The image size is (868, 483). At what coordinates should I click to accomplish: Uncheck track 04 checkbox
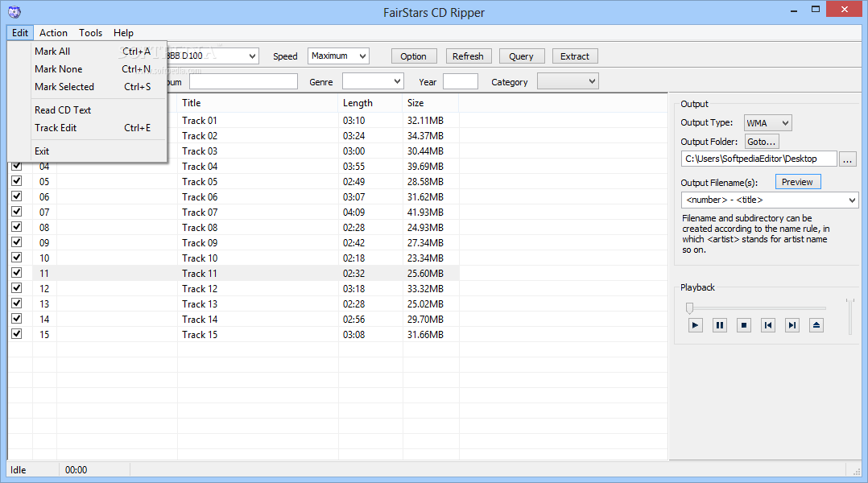pos(17,165)
